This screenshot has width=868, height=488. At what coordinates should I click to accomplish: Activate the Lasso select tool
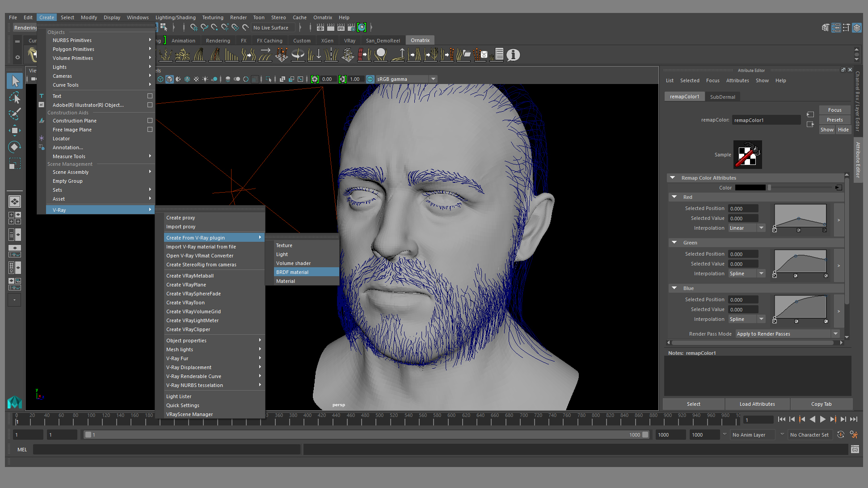pyautogui.click(x=15, y=97)
